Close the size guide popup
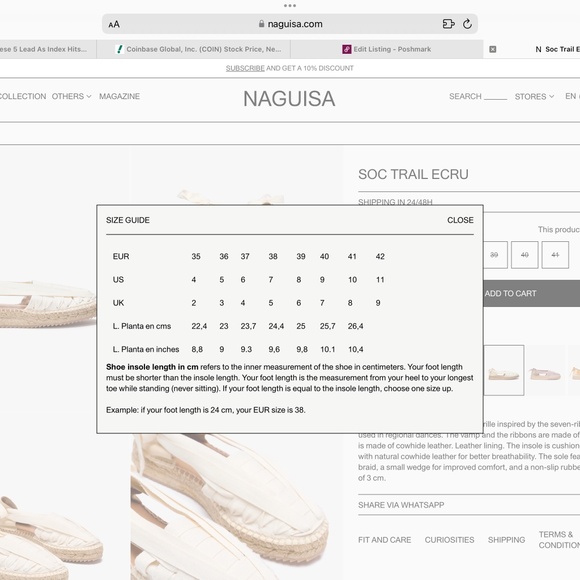This screenshot has height=580, width=580. point(460,220)
